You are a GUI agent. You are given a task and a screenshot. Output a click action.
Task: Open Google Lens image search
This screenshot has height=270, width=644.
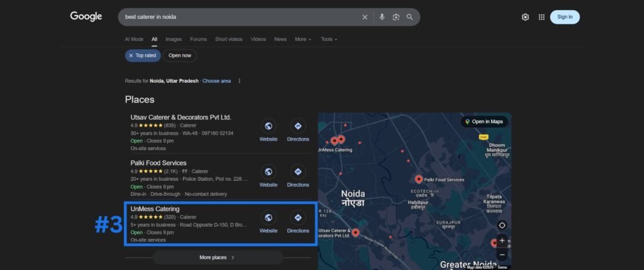[x=396, y=17]
